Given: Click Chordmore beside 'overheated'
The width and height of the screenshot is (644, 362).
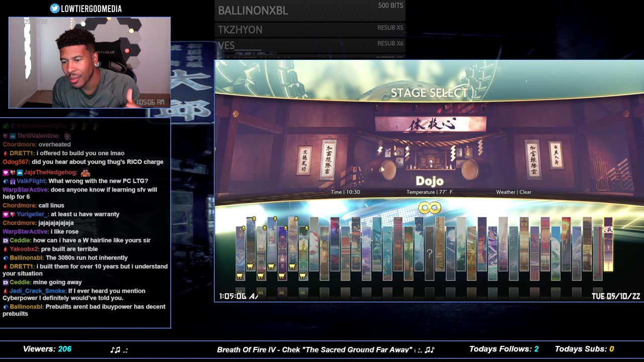Looking at the screenshot, I should (19, 145).
